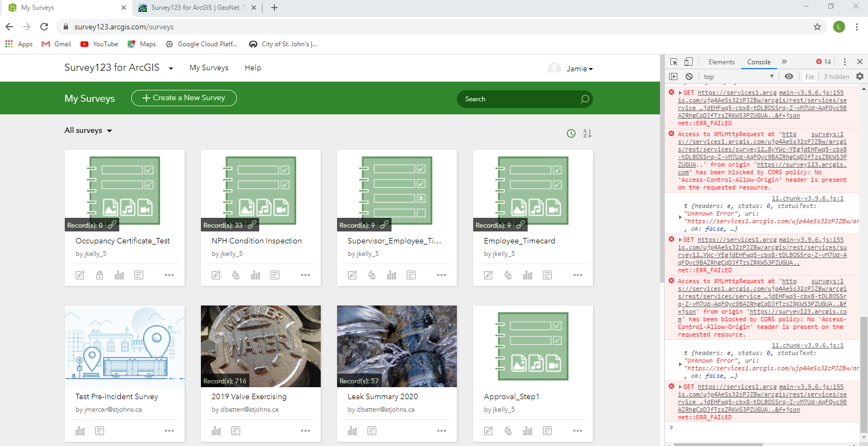Open more options for NPH Condition Inspection
This screenshot has width=868, height=446.
point(305,275)
